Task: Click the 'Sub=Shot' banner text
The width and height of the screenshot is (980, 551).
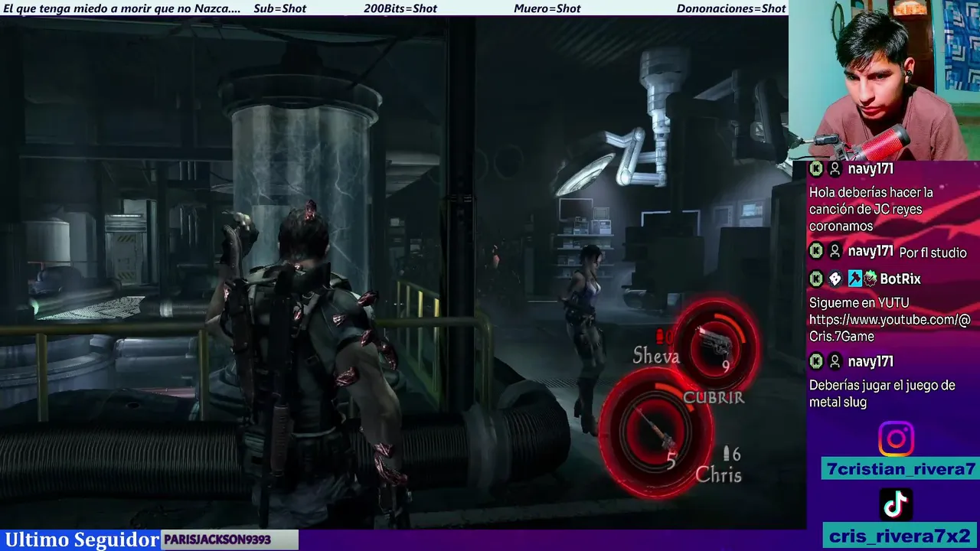Action: [x=279, y=8]
